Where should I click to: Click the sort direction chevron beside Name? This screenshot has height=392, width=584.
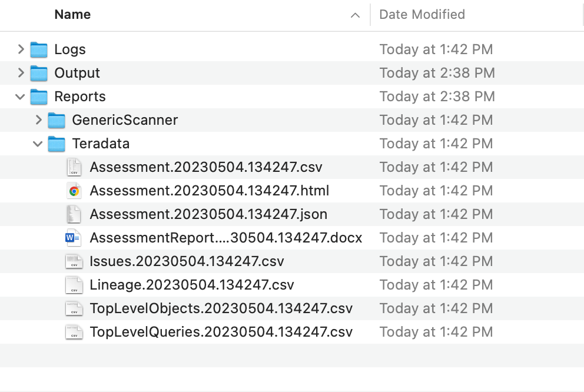point(355,15)
